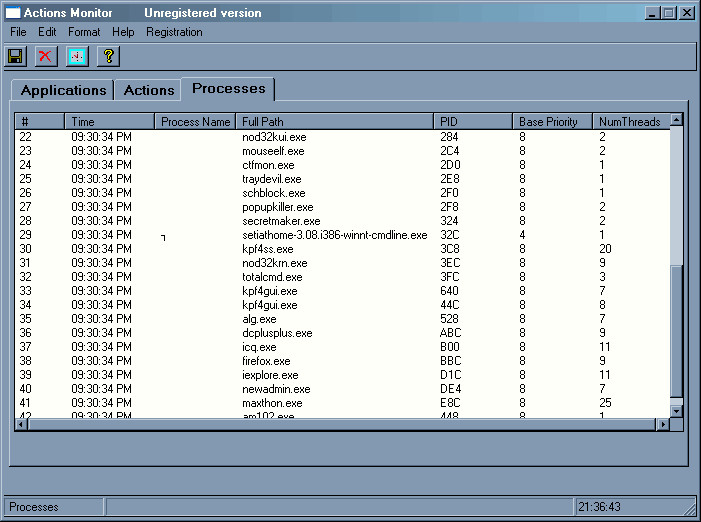Click the Process Name column header

click(195, 122)
